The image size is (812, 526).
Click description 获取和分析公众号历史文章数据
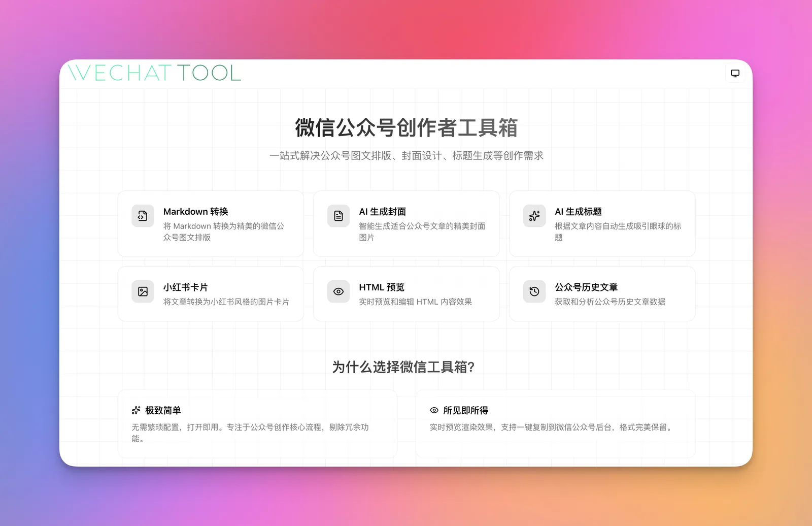point(610,302)
